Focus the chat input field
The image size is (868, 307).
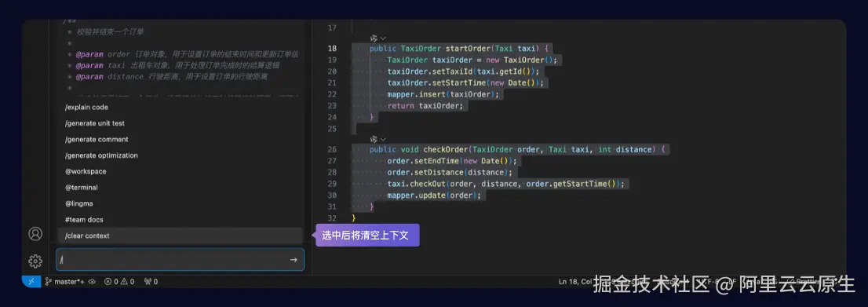[x=181, y=260]
